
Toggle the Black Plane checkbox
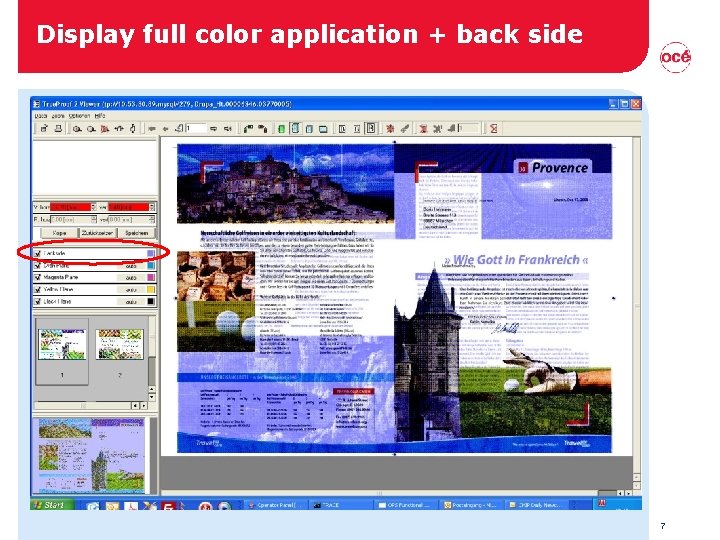(x=38, y=302)
